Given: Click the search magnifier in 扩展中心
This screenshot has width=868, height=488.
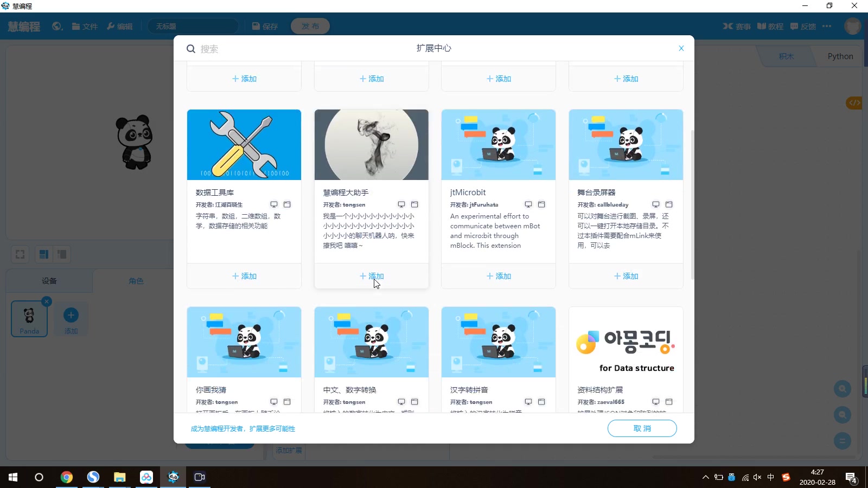Looking at the screenshot, I should pyautogui.click(x=191, y=49).
